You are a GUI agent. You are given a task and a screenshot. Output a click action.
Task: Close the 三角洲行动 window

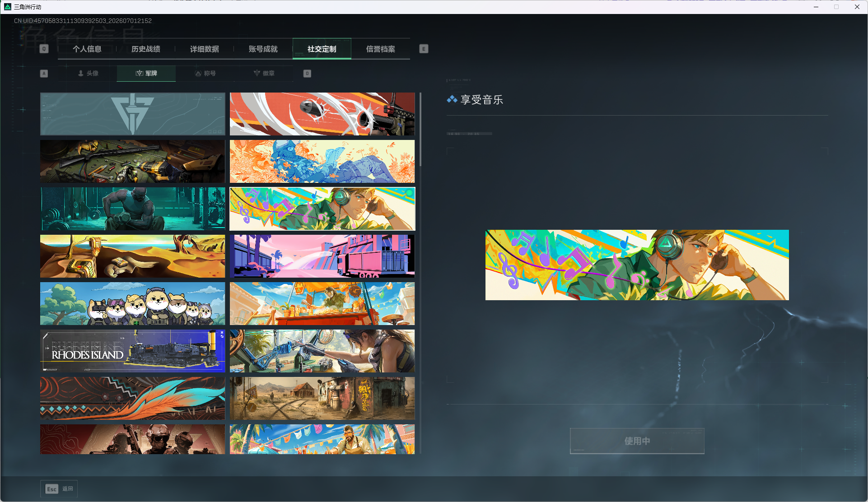[857, 7]
